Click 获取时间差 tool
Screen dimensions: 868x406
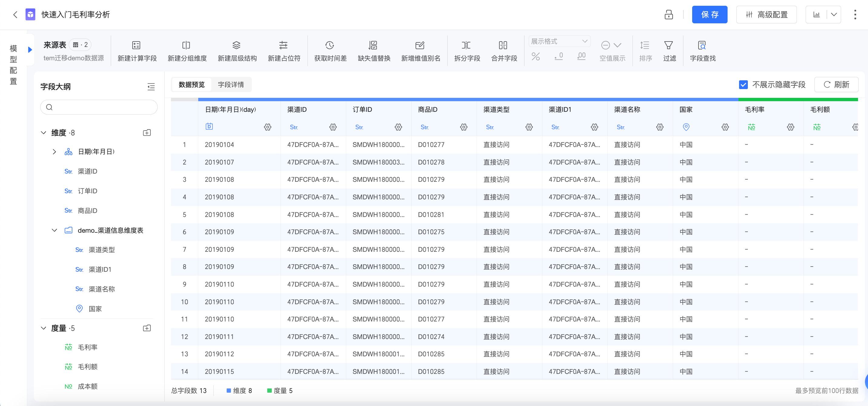tap(330, 51)
